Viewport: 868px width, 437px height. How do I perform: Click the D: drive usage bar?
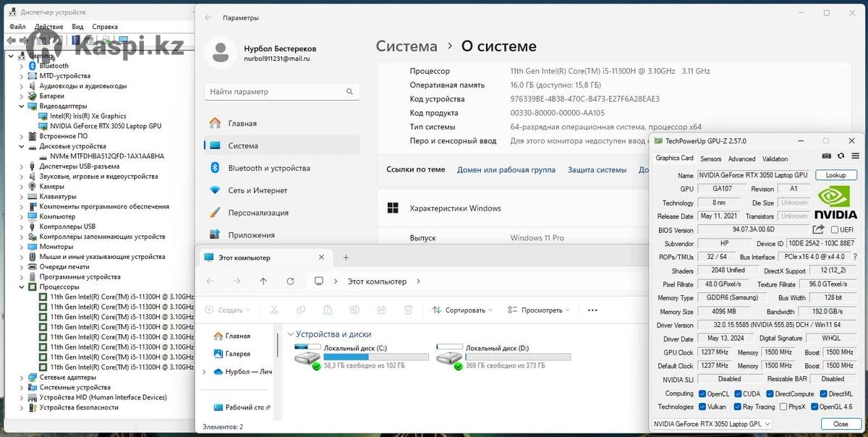[518, 357]
